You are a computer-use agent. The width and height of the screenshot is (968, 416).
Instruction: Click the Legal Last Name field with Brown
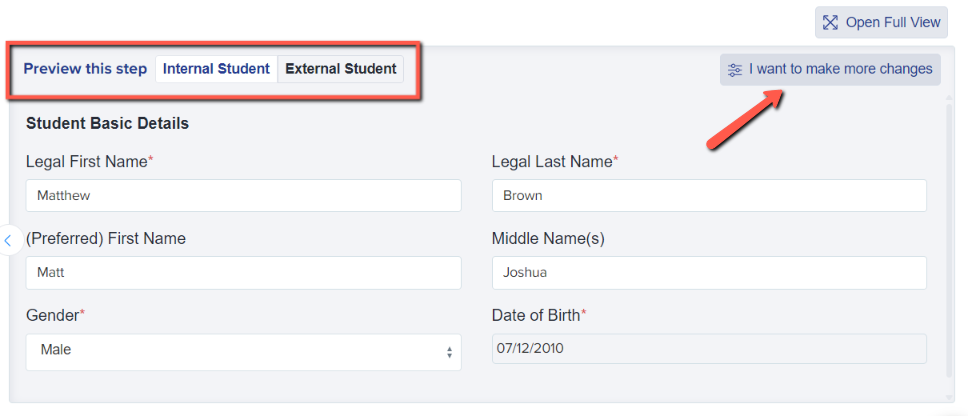(709, 196)
